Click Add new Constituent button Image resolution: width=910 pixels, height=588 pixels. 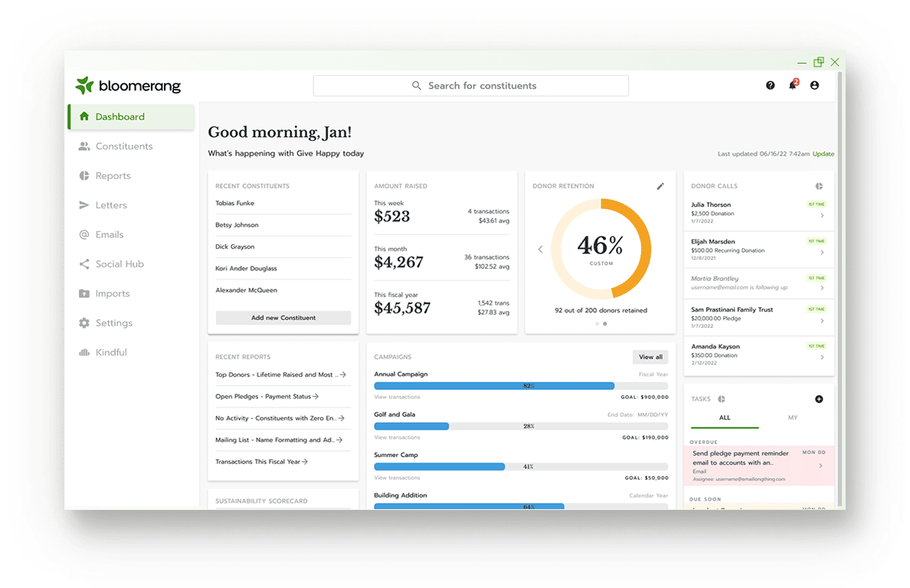[283, 318]
